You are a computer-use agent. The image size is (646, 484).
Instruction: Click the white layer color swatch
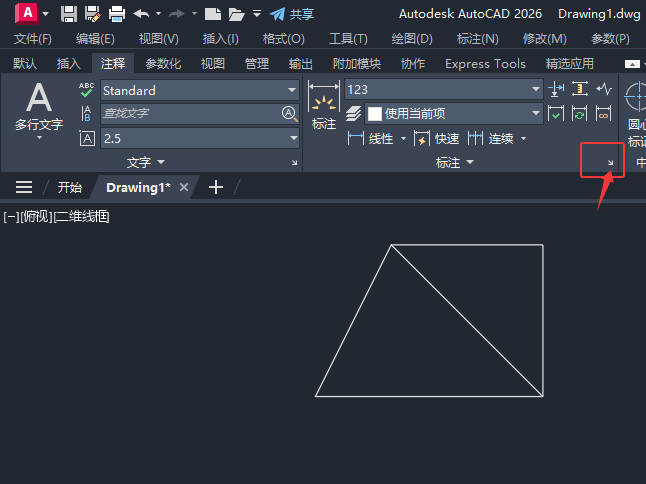point(374,114)
